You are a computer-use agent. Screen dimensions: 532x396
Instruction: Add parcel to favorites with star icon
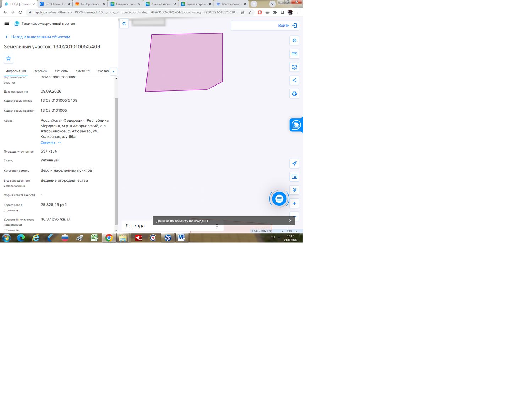[9, 59]
